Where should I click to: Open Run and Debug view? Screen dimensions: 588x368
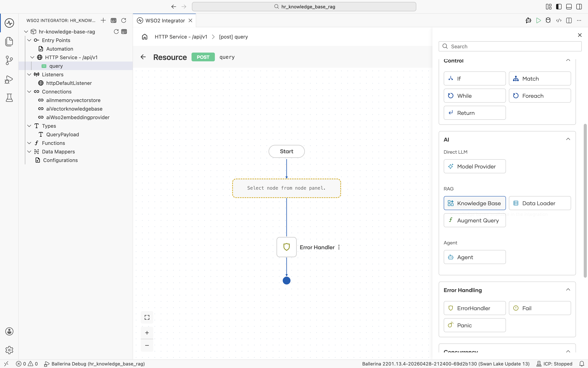pos(9,79)
